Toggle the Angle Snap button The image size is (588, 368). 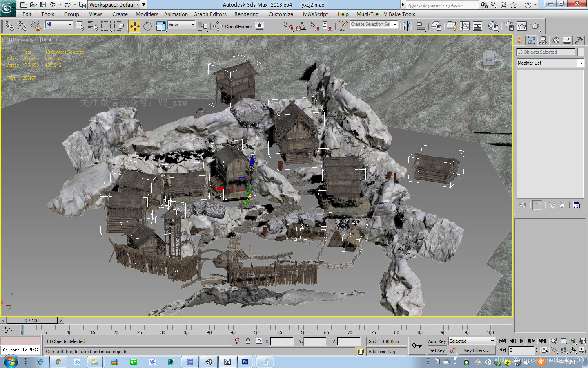click(x=301, y=26)
